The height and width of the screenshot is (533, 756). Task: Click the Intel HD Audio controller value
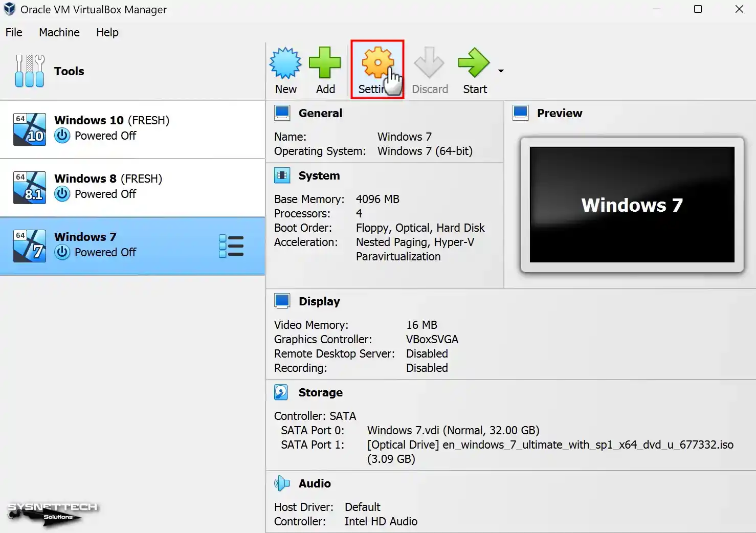coord(381,521)
